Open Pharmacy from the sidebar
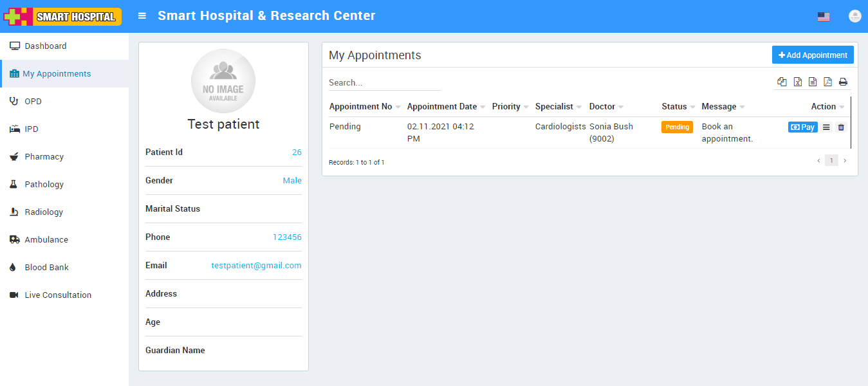Viewport: 868px width, 386px height. pos(44,157)
